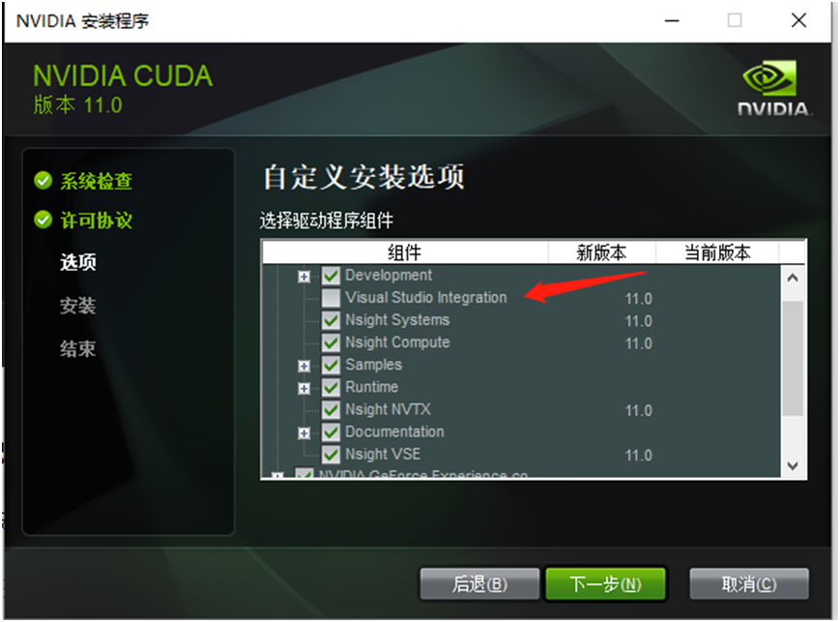Viewport: 840px width, 622px height.
Task: Toggle the Nsight VSE checkbox
Action: pyautogui.click(x=331, y=455)
